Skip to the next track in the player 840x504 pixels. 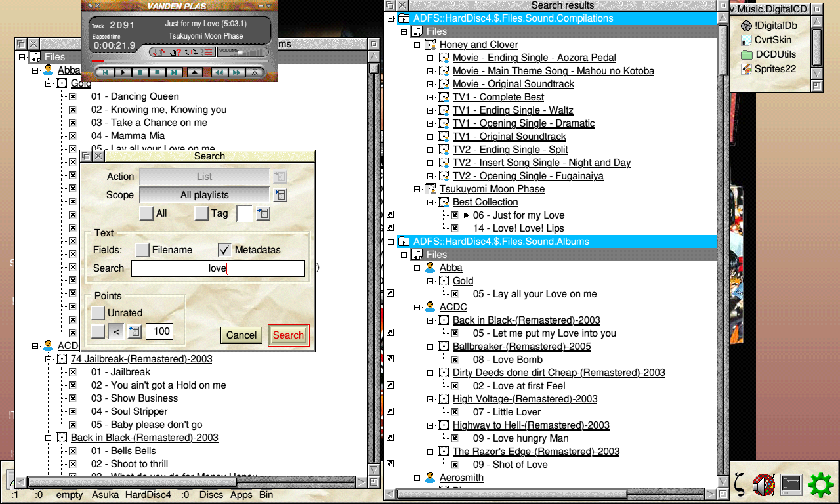[173, 72]
